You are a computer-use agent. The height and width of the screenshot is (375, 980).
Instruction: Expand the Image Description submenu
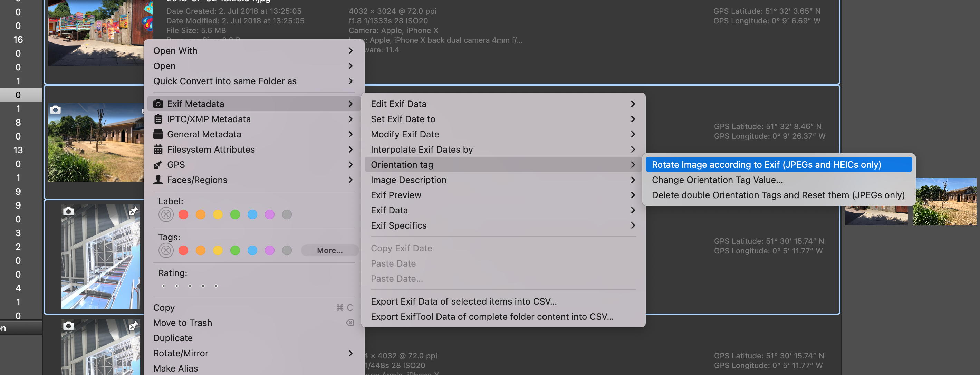pos(500,179)
